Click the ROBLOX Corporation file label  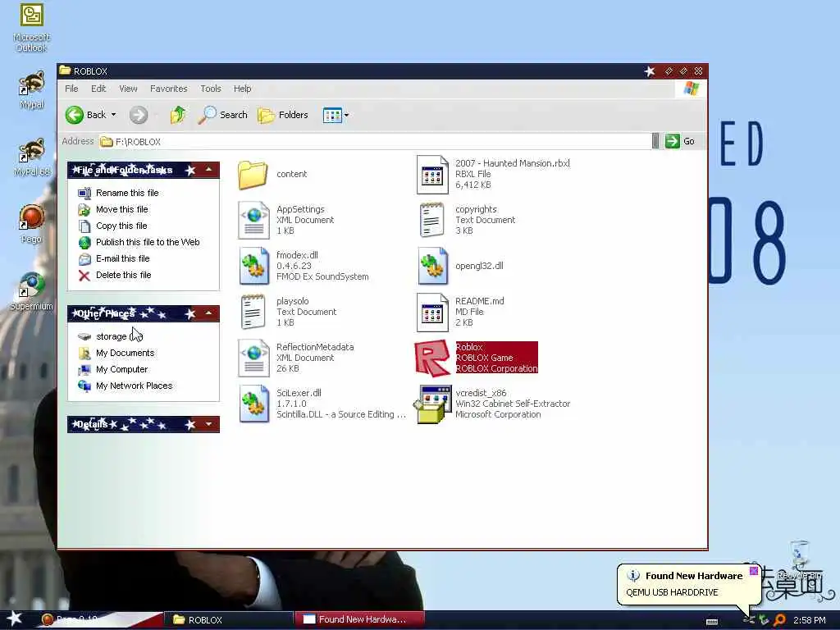[496, 368]
